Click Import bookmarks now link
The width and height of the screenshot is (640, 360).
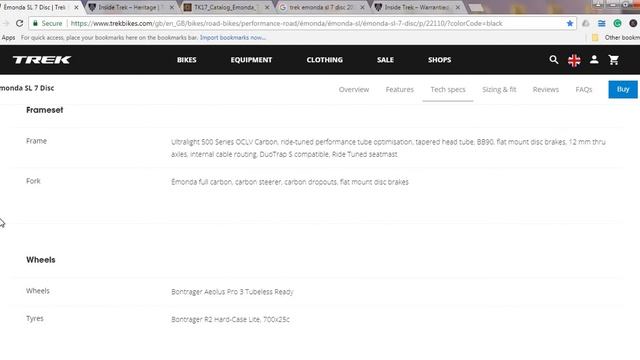tap(233, 38)
